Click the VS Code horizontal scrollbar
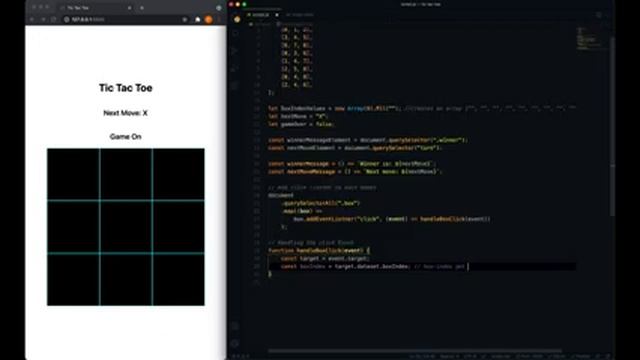The image size is (640, 360). click(x=414, y=350)
